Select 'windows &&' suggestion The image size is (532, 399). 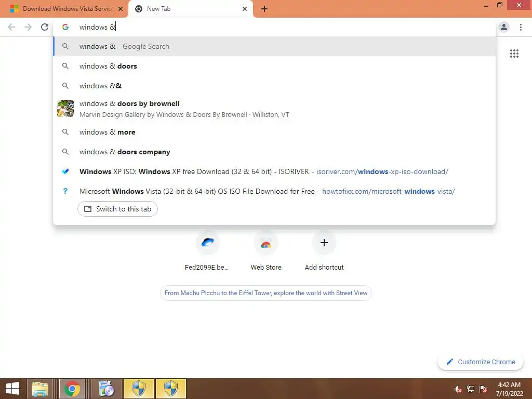tap(274, 86)
